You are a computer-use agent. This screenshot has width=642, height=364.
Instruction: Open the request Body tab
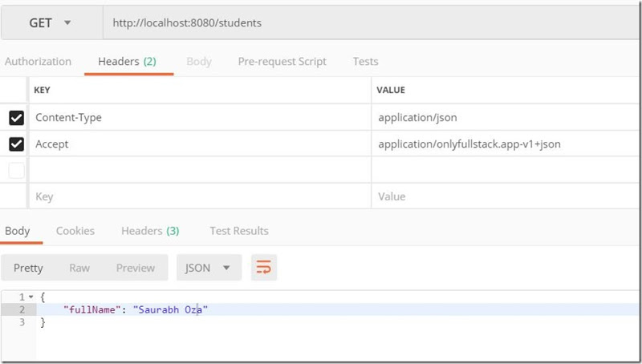pyautogui.click(x=199, y=62)
